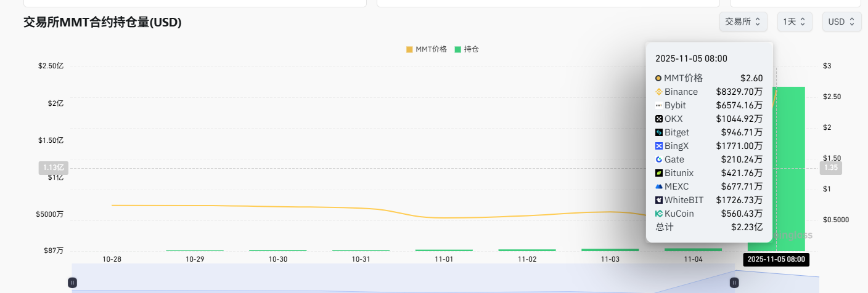Click the Bitget logo icon in tooltip
868x293 pixels.
658,132
